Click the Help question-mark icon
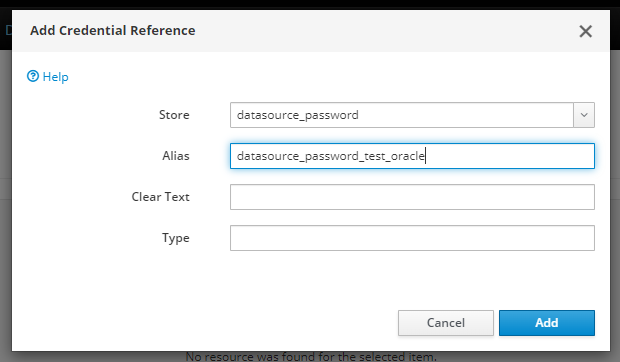 tap(33, 76)
